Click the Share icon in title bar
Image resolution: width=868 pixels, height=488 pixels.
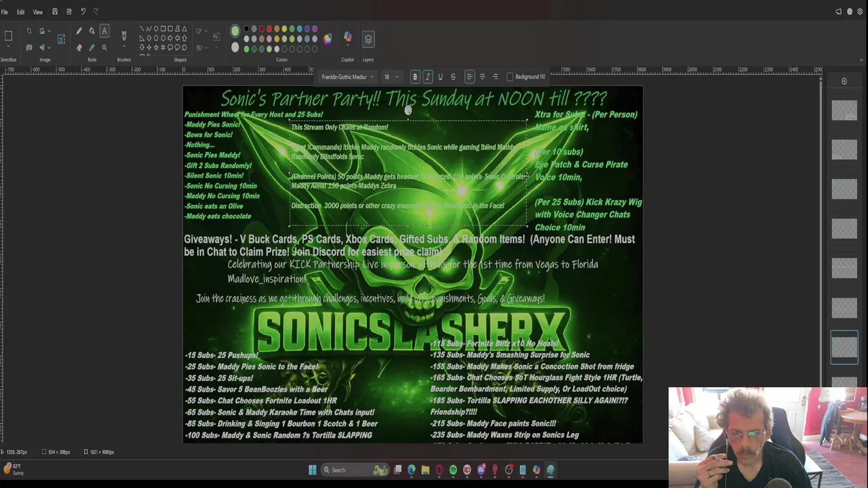[x=68, y=12]
